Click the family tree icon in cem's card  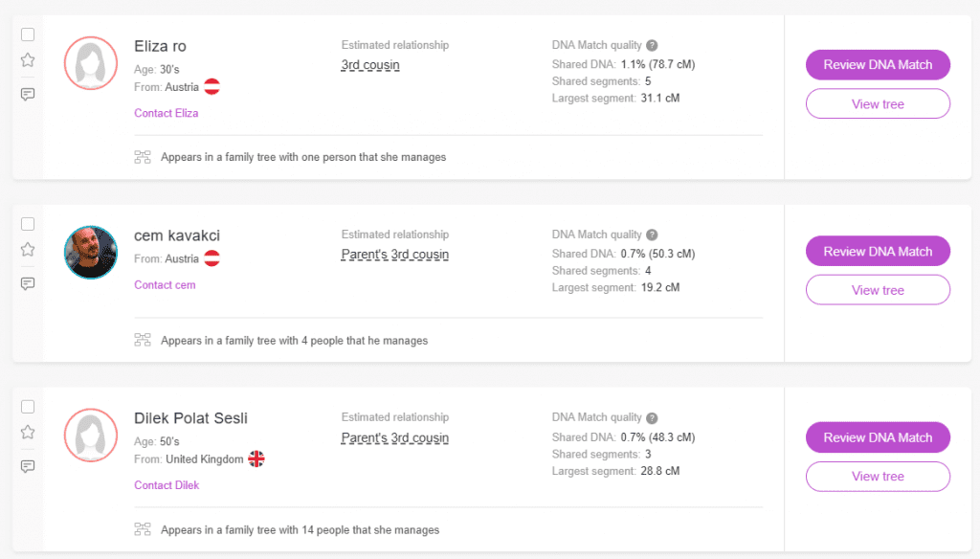pos(143,340)
